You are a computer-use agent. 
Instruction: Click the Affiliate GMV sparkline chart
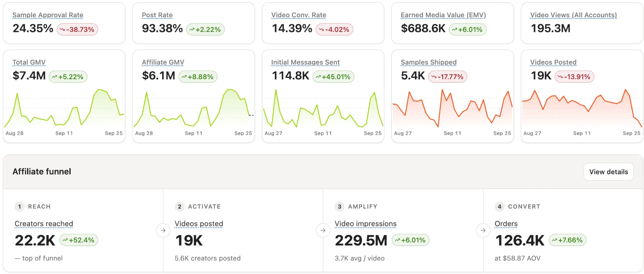pyautogui.click(x=193, y=108)
